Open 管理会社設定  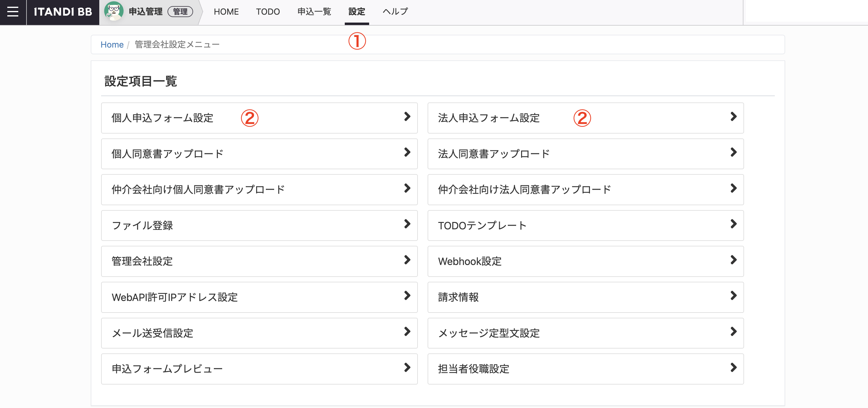point(259,261)
